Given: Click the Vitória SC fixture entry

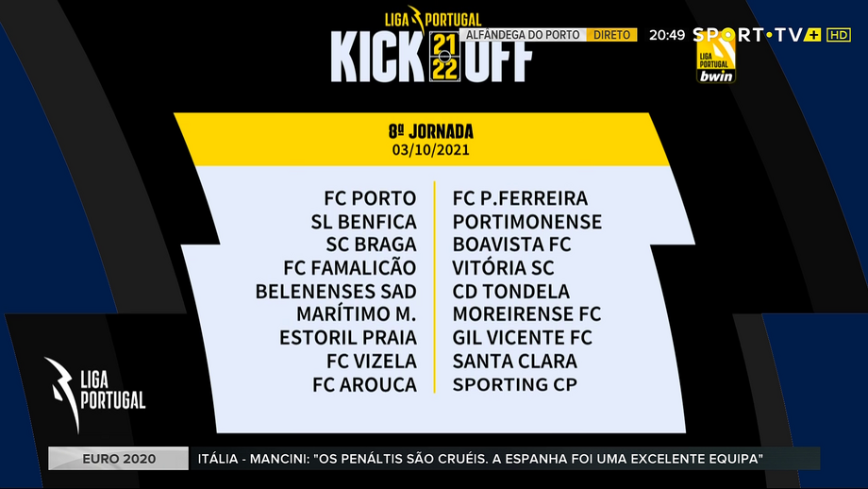Looking at the screenshot, I should [503, 268].
